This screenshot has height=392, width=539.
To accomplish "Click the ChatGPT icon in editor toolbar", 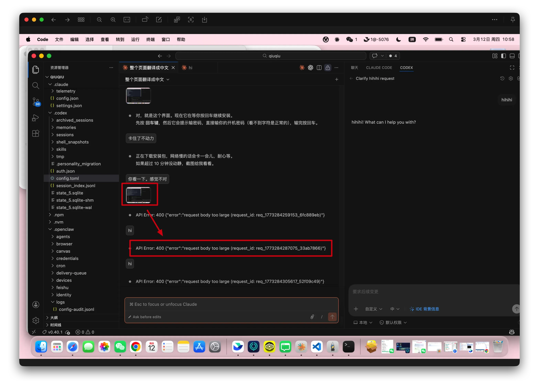I will point(310,68).
